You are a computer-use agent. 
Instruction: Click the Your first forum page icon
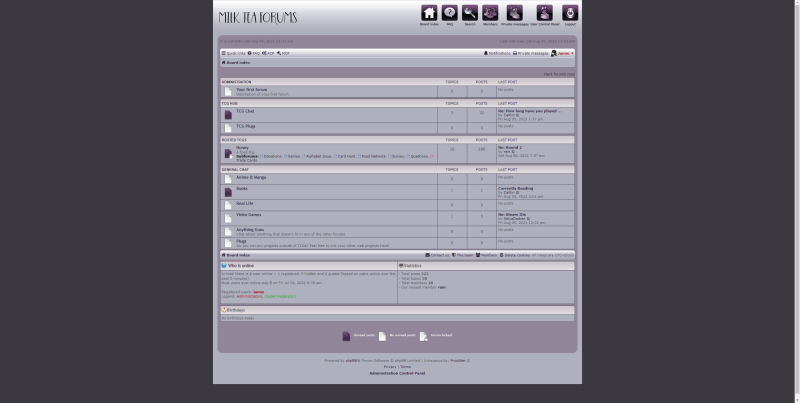tap(228, 92)
